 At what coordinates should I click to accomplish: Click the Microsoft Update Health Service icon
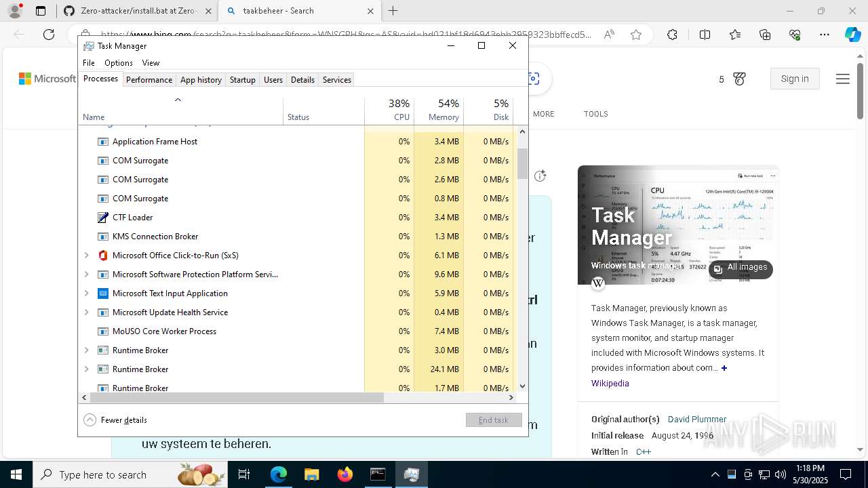click(x=103, y=312)
